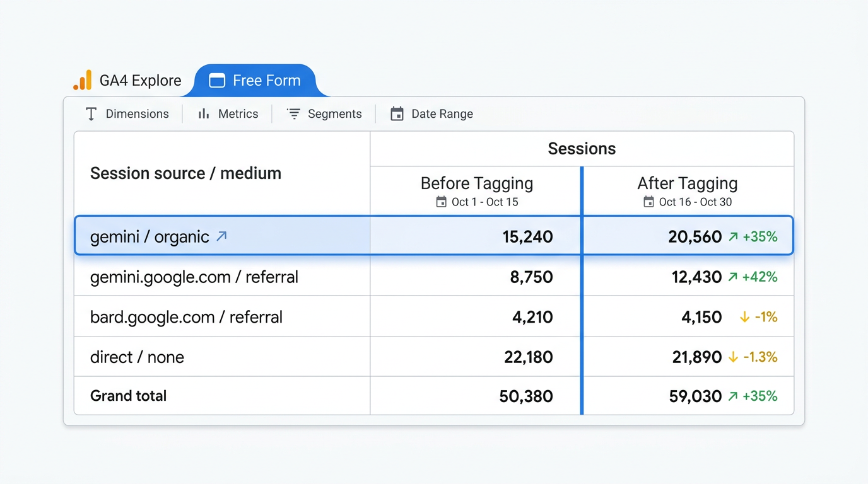Select the direct / none row label
Screen dimensions: 868x484
(137, 357)
